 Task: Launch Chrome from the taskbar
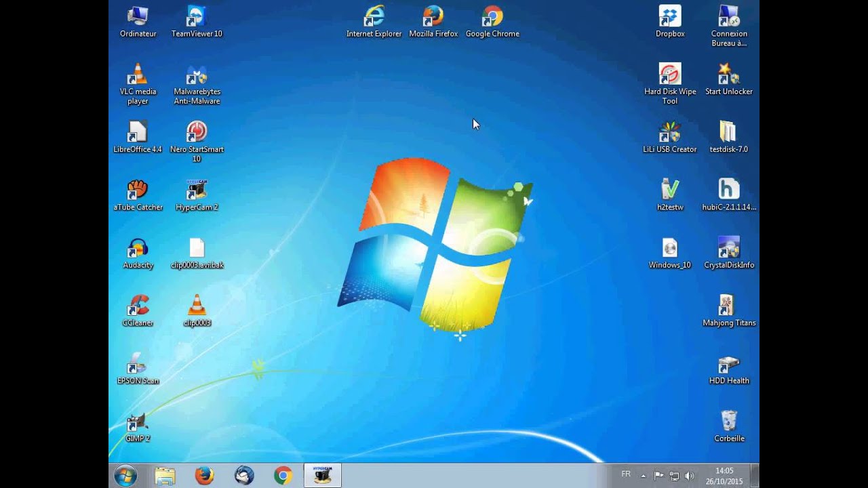(x=283, y=476)
